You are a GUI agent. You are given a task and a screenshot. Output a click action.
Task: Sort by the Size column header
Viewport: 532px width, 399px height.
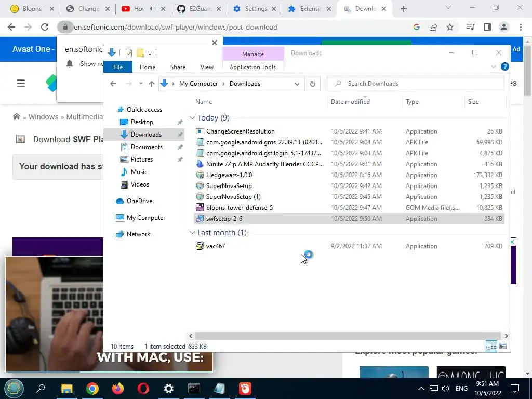pos(473,102)
